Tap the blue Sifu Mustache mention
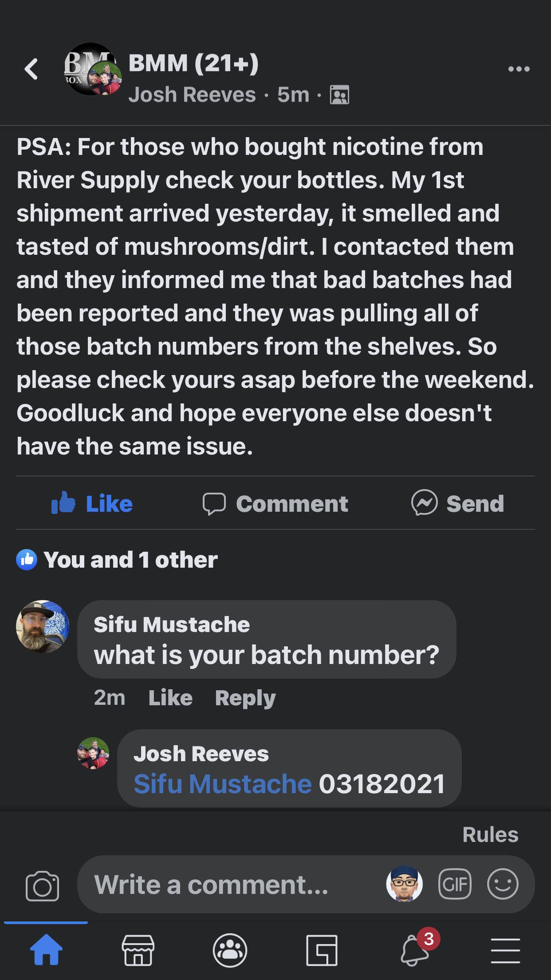551x980 pixels. coord(223,784)
